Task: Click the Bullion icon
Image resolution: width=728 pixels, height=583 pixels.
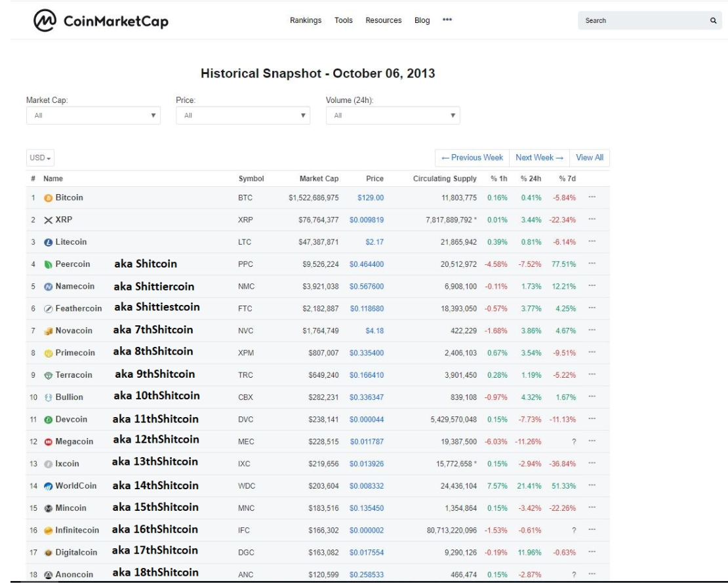Action: point(49,397)
